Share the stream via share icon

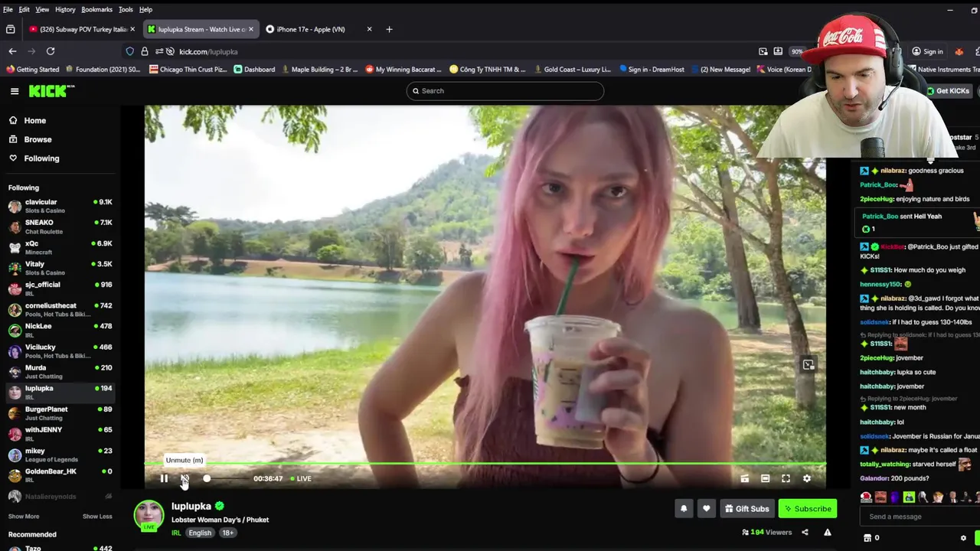(805, 532)
